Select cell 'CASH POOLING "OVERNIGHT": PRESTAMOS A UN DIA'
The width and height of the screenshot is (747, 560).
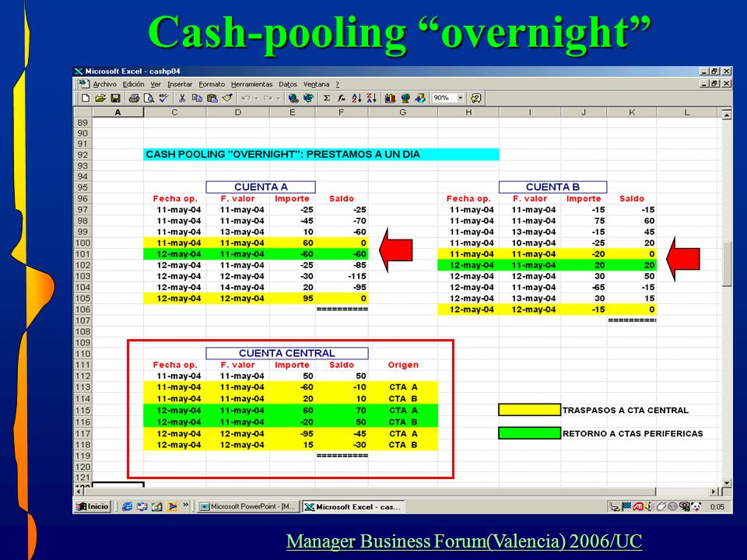click(x=321, y=154)
